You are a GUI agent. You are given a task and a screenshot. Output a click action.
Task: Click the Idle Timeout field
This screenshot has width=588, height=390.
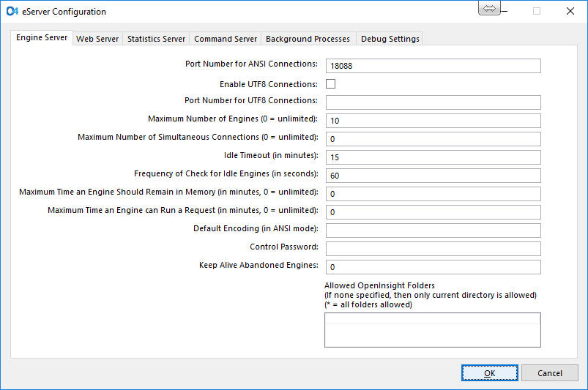tap(433, 157)
